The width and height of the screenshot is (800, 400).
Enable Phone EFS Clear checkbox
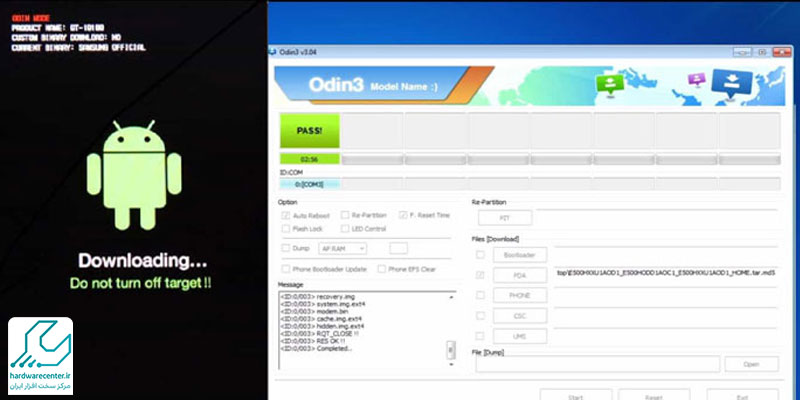381,269
